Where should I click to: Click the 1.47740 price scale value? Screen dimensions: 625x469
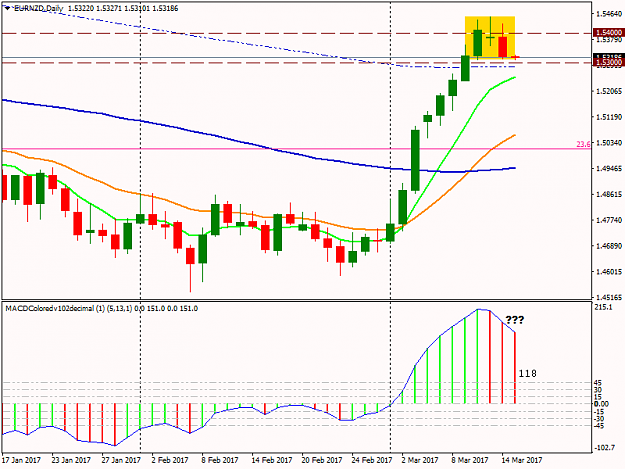[x=609, y=220]
